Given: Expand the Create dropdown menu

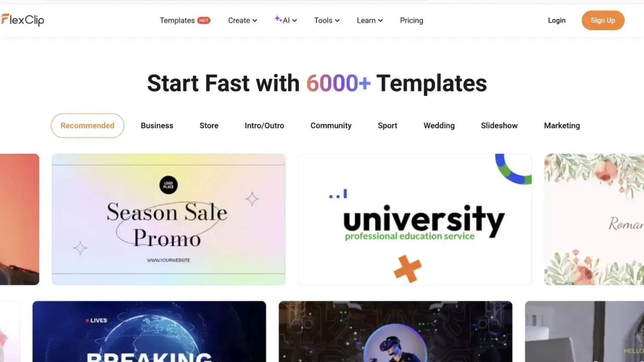Looking at the screenshot, I should (243, 20).
